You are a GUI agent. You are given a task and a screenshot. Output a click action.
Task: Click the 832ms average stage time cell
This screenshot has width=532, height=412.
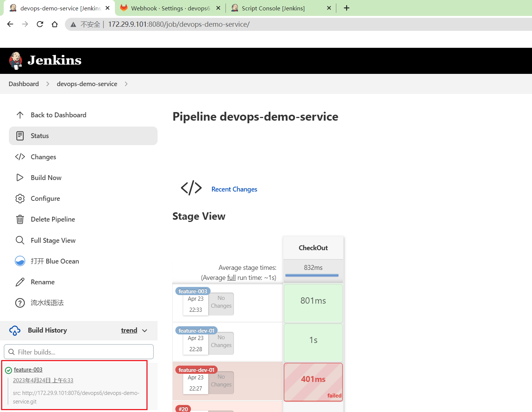(x=313, y=268)
